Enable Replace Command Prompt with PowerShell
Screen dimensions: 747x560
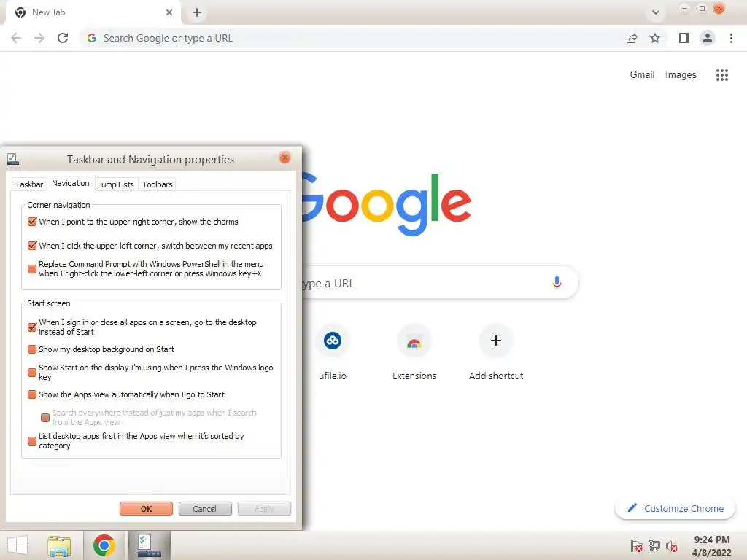coord(32,269)
